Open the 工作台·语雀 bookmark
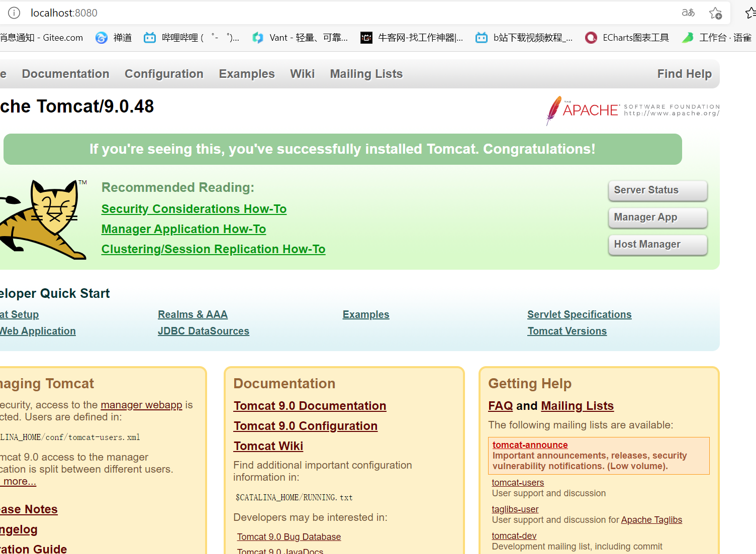This screenshot has height=554, width=756. [x=717, y=38]
